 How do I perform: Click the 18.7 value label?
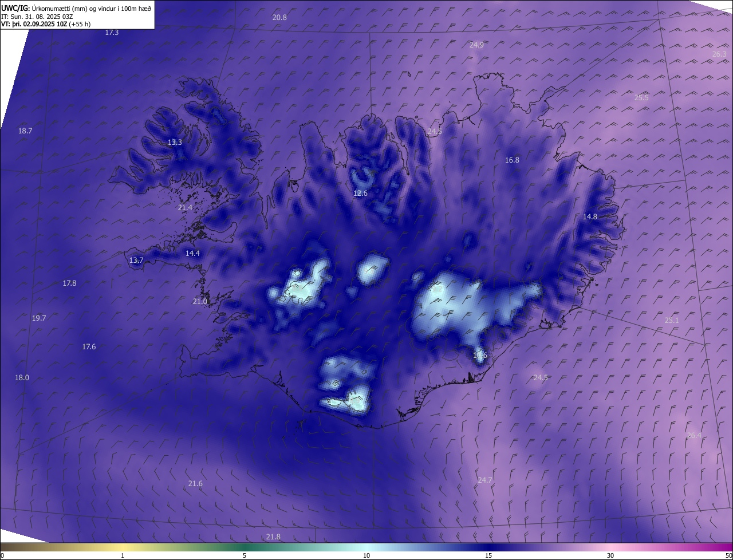pyautogui.click(x=25, y=131)
